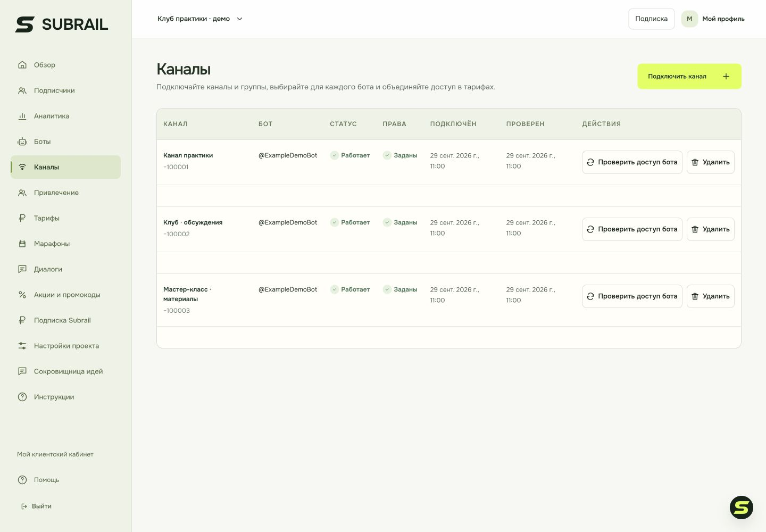766x532 pixels.
Task: Open Мой клиентский кабинет link
Action: pos(55,454)
